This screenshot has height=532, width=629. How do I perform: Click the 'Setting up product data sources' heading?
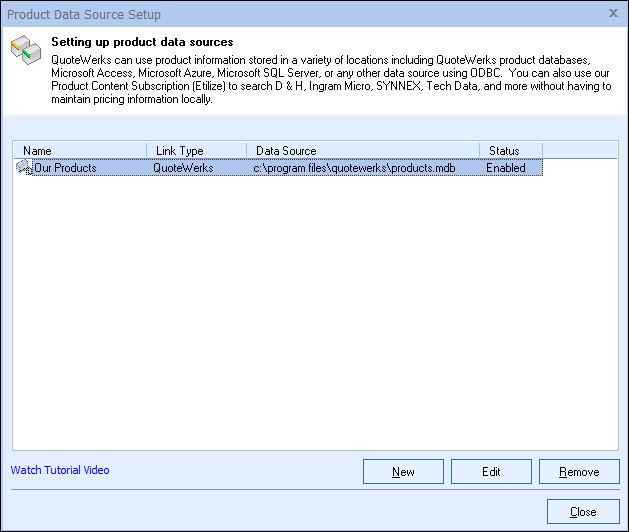click(x=142, y=43)
